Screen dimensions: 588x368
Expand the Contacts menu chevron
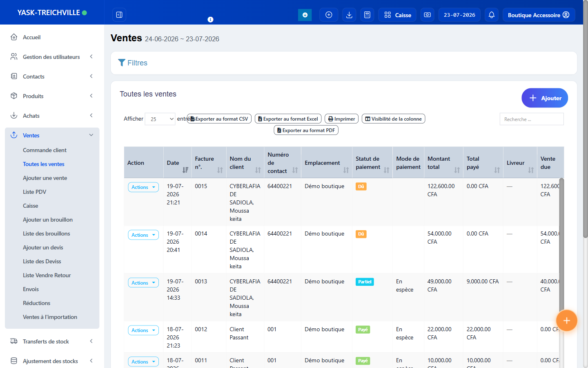click(91, 76)
